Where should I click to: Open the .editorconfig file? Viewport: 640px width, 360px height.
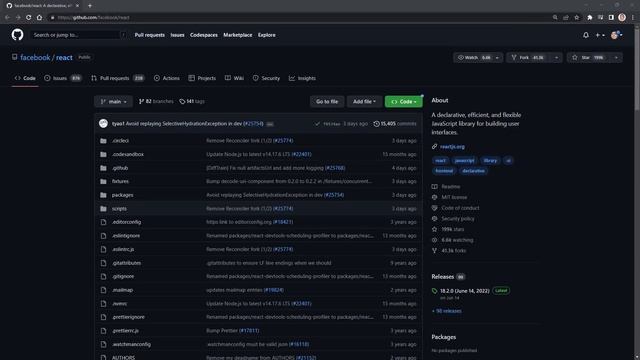(x=127, y=222)
